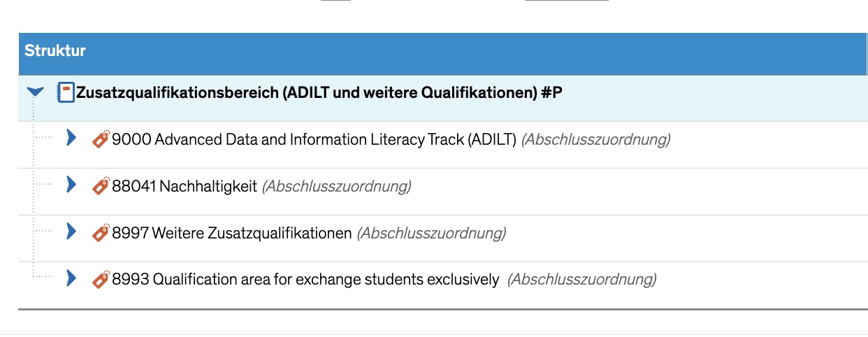Open the 8997 Weitere Zusatzqualifikationen entry
Screen dimensions: 868x337
pyautogui.click(x=232, y=234)
